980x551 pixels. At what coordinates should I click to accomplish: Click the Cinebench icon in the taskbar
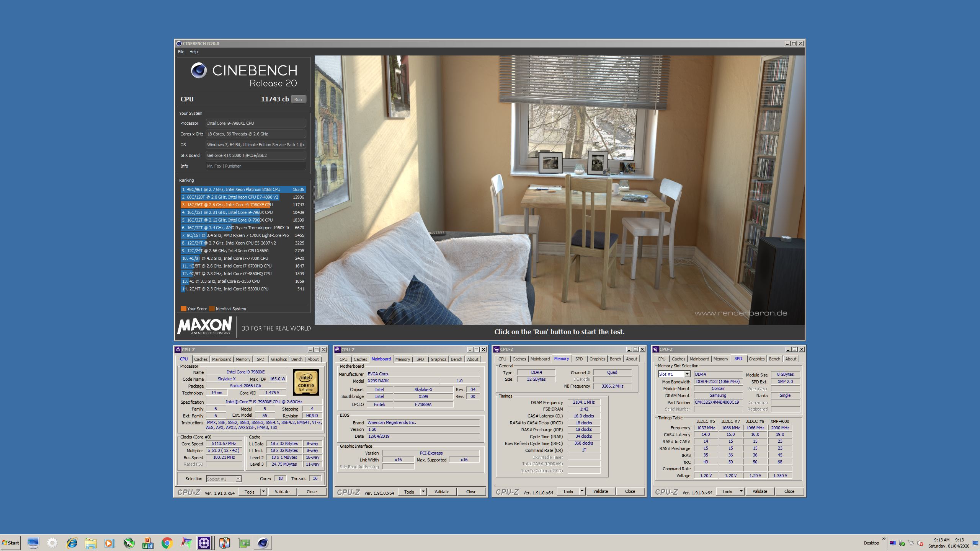point(263,543)
